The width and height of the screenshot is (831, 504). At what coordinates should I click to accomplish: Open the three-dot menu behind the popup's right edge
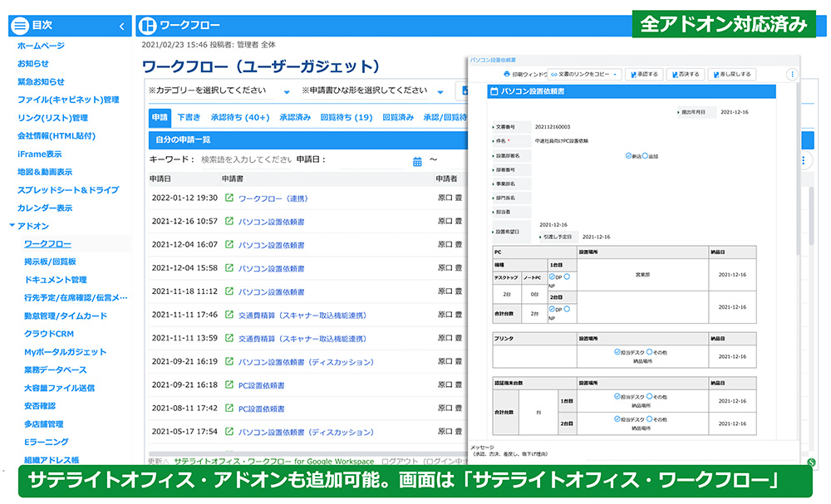coord(804,160)
